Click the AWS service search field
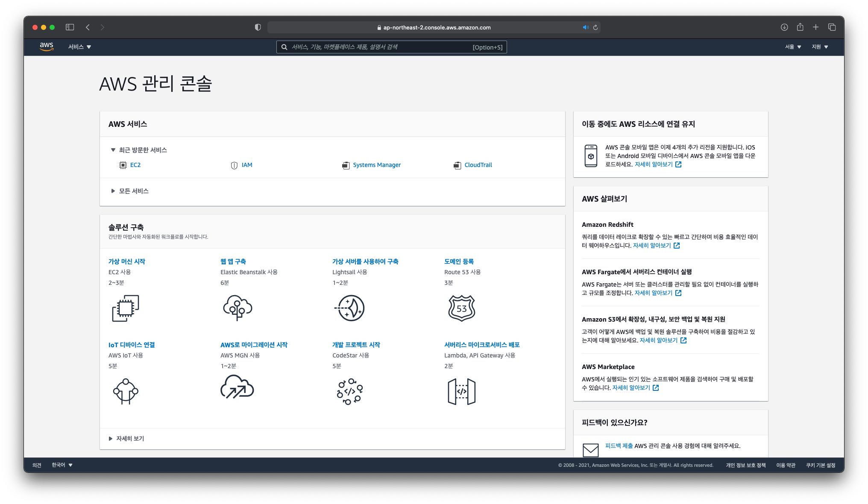This screenshot has height=504, width=868. [391, 47]
